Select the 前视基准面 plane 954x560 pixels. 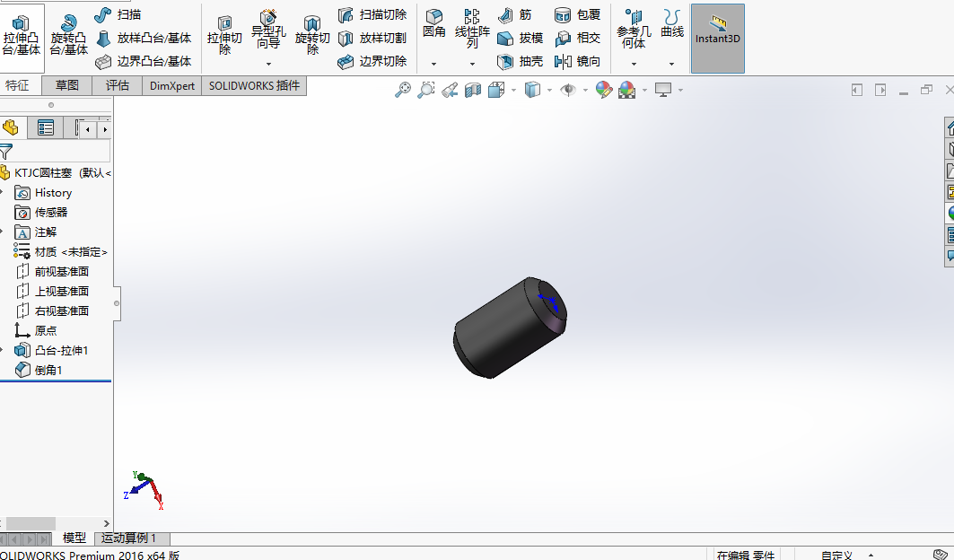(52, 271)
